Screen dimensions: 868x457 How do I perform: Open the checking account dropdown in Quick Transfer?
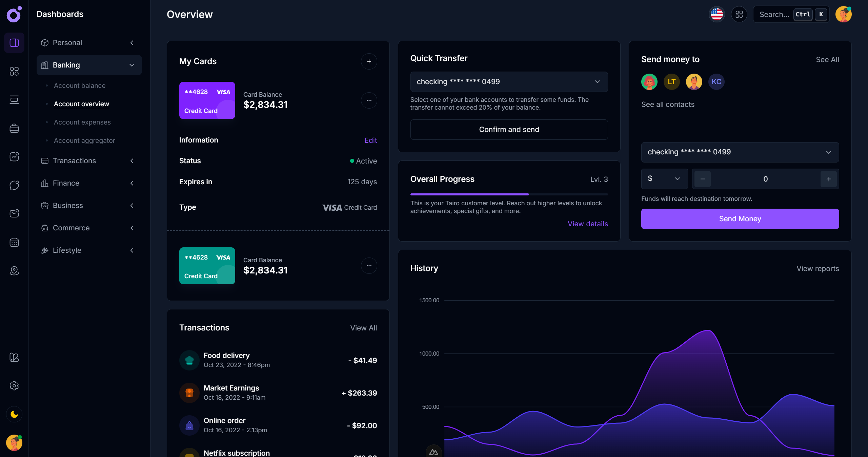coord(509,81)
